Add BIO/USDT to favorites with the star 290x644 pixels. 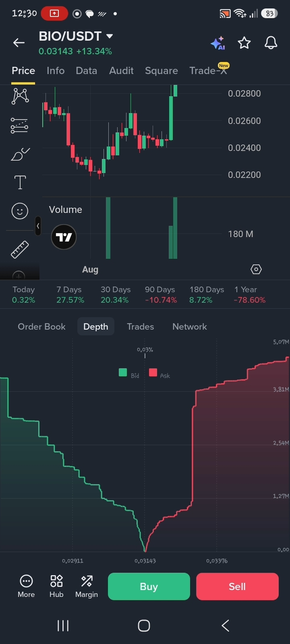pyautogui.click(x=244, y=43)
